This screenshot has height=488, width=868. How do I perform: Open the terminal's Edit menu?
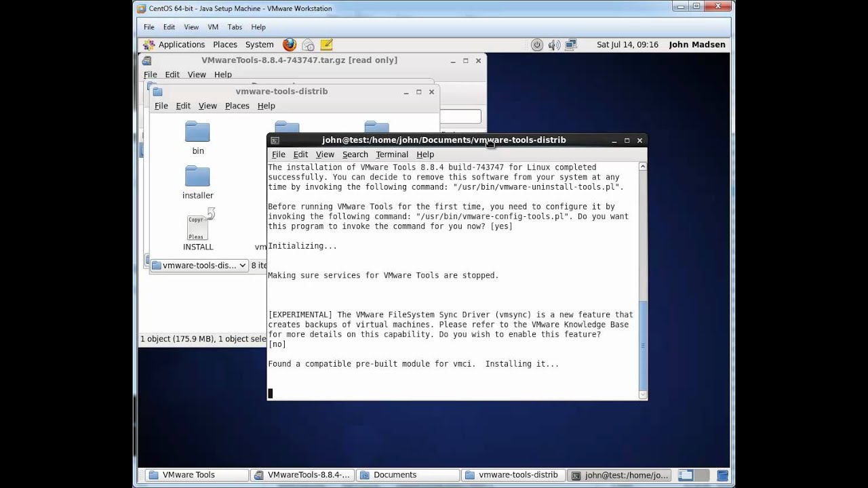(x=300, y=155)
